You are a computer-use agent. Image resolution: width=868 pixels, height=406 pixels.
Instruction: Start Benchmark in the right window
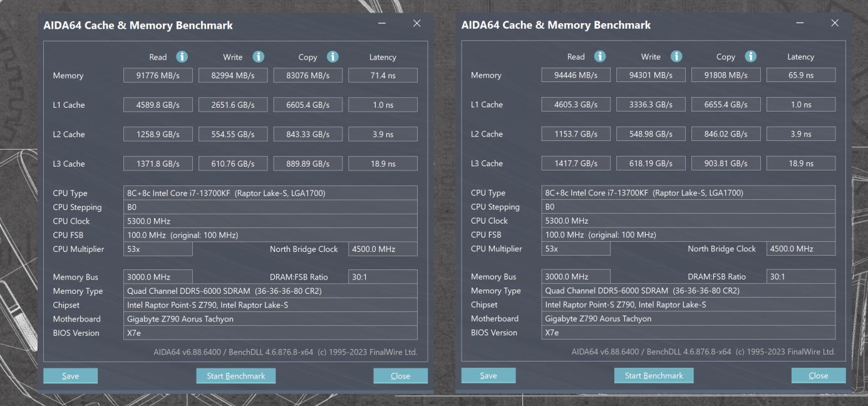[x=653, y=375]
